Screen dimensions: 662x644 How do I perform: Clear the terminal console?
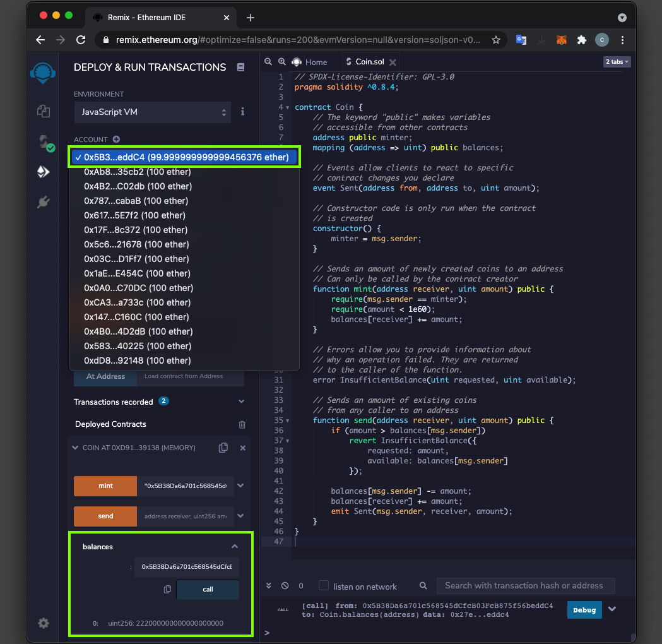coord(285,586)
